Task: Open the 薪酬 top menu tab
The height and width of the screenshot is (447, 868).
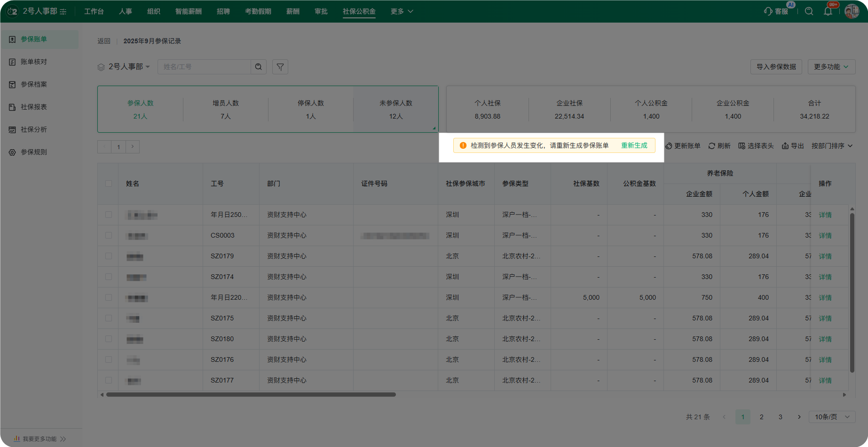Action: pyautogui.click(x=292, y=11)
